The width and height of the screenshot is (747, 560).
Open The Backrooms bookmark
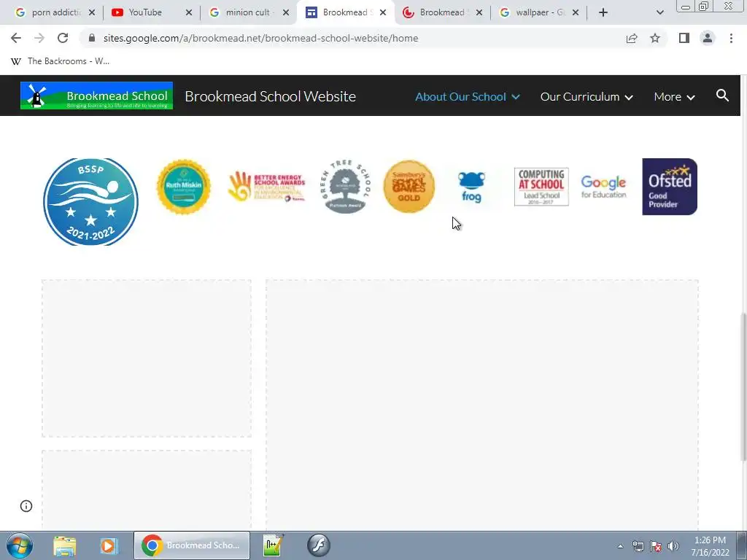(x=60, y=61)
